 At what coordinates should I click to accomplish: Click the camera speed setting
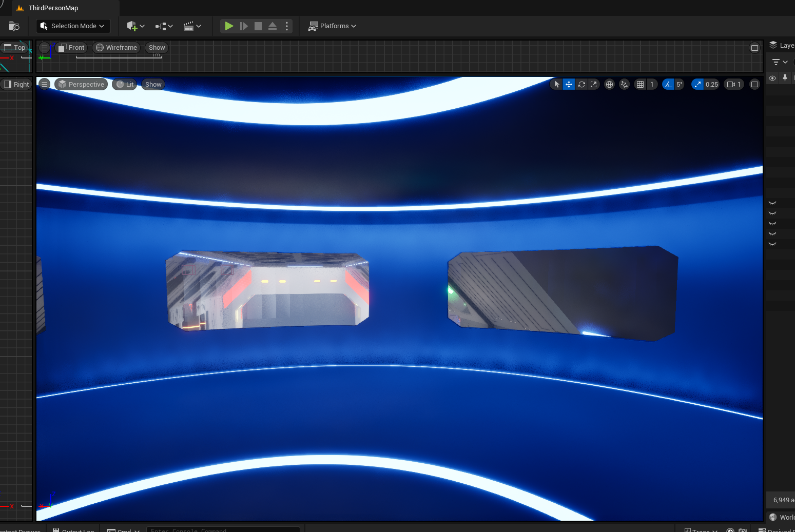(x=734, y=85)
